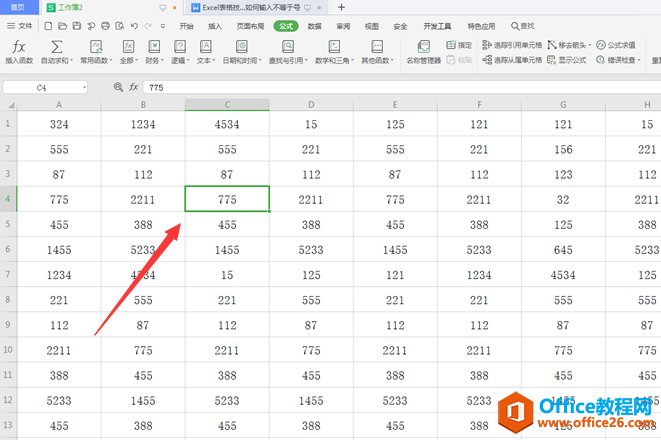Click 追踪从属单元格 trace dependents
Screen dimensions: 661x440
(x=512, y=60)
